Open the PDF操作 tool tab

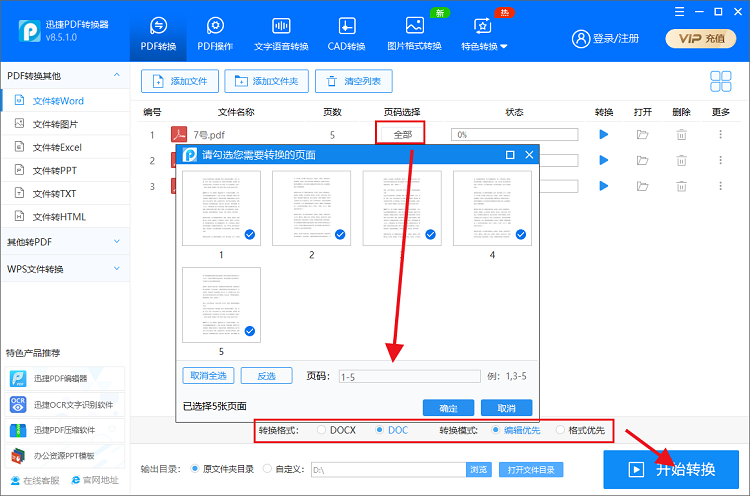(215, 32)
